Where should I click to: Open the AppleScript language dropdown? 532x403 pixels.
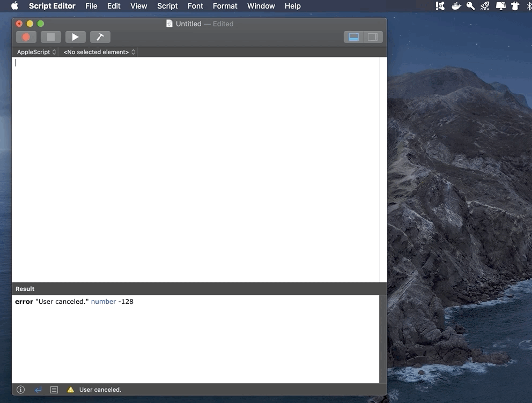point(35,52)
